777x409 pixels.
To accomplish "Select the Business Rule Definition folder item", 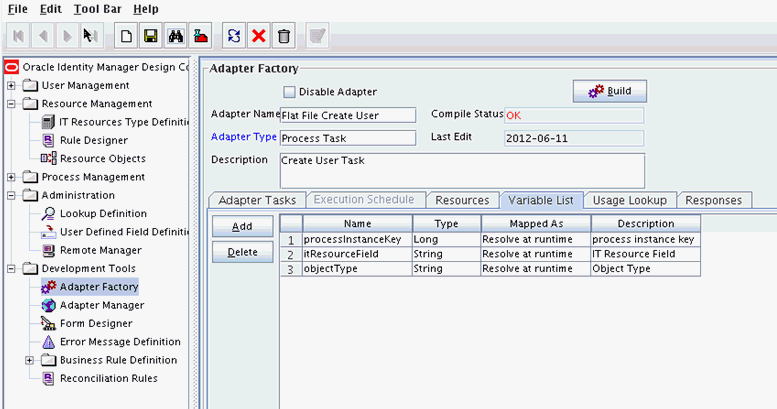I will point(109,360).
